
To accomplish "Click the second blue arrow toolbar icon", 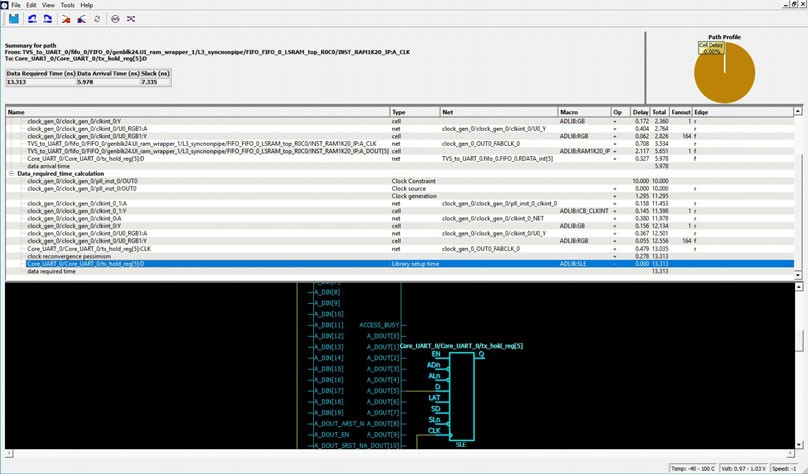I will 48,19.
